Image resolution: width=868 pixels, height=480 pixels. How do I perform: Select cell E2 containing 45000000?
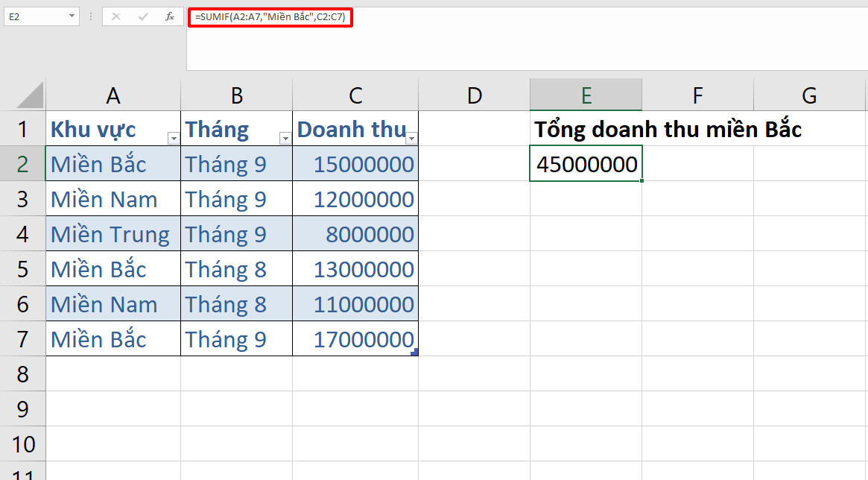pos(586,163)
